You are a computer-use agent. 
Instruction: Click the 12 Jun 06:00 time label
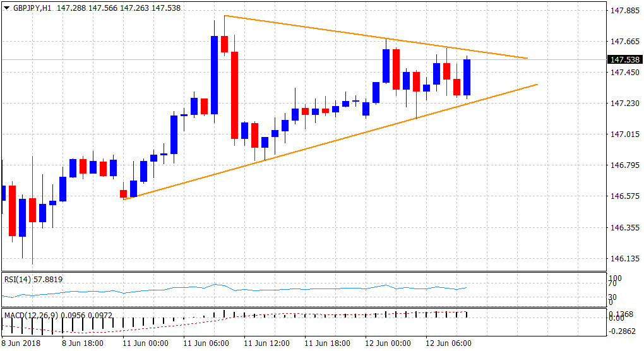pyautogui.click(x=448, y=343)
